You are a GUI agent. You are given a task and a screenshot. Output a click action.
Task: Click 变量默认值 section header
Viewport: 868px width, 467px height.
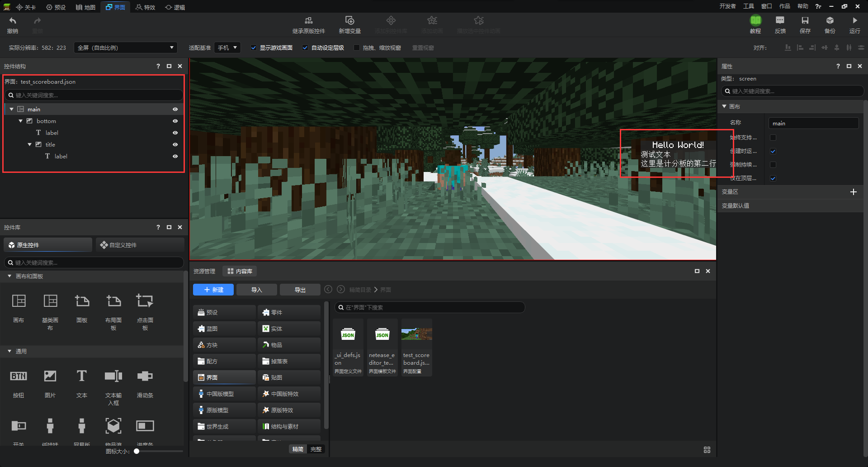[x=790, y=205]
